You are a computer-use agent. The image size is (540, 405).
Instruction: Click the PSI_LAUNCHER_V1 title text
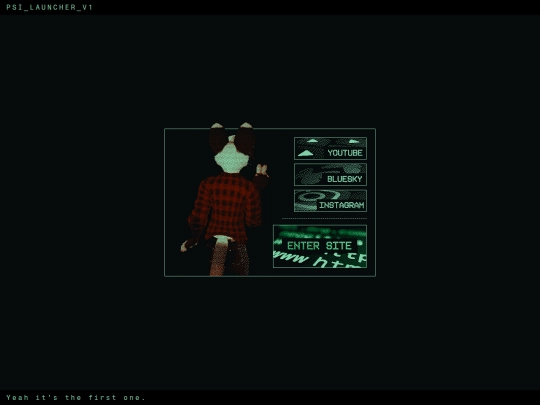pos(50,7)
